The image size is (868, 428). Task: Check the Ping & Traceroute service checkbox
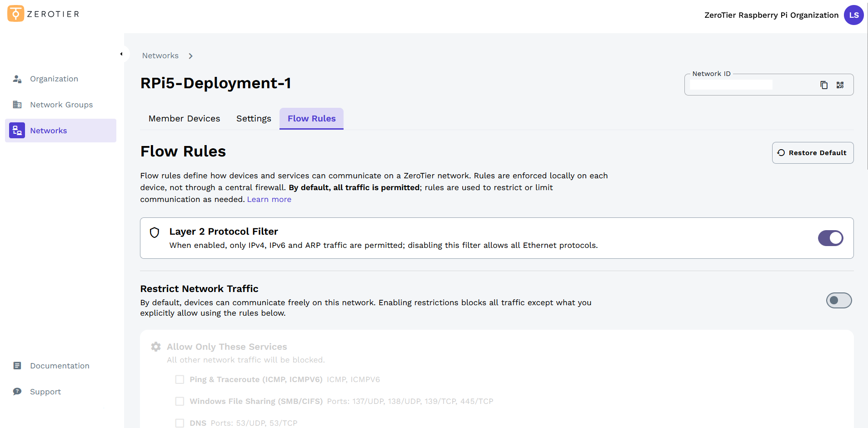point(180,379)
